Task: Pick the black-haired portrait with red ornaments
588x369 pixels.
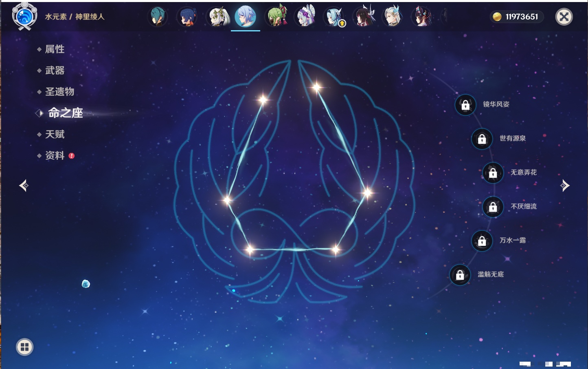Action: coord(422,17)
